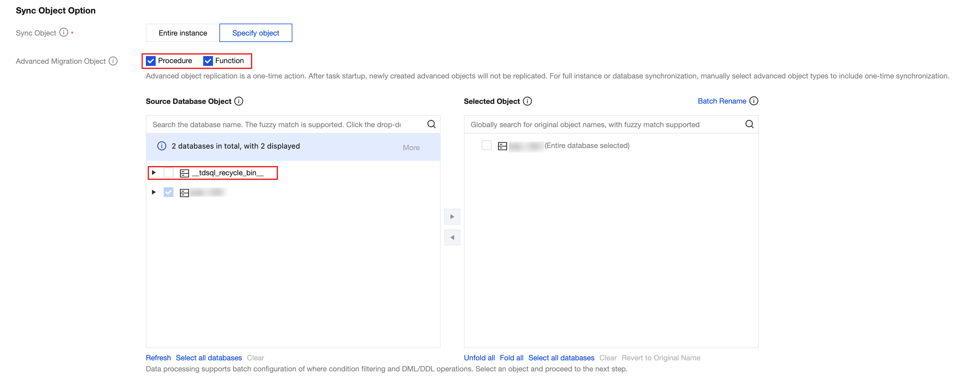
Task: Click right arrow to move objects to selected
Action: coord(452,217)
